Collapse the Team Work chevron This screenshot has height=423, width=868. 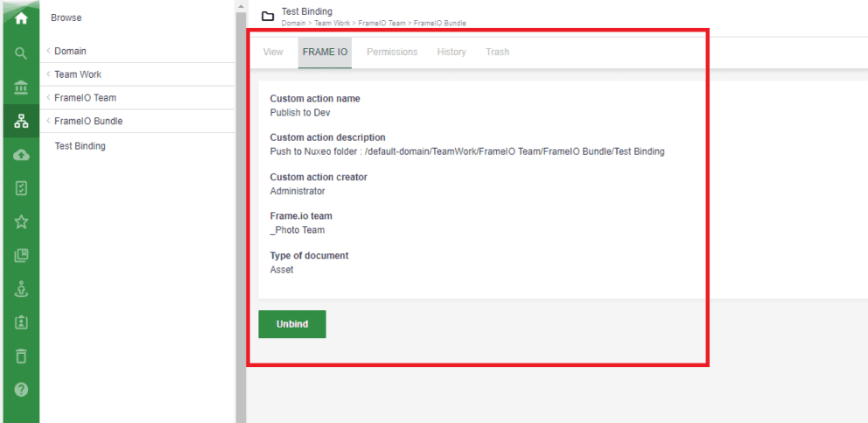[48, 74]
